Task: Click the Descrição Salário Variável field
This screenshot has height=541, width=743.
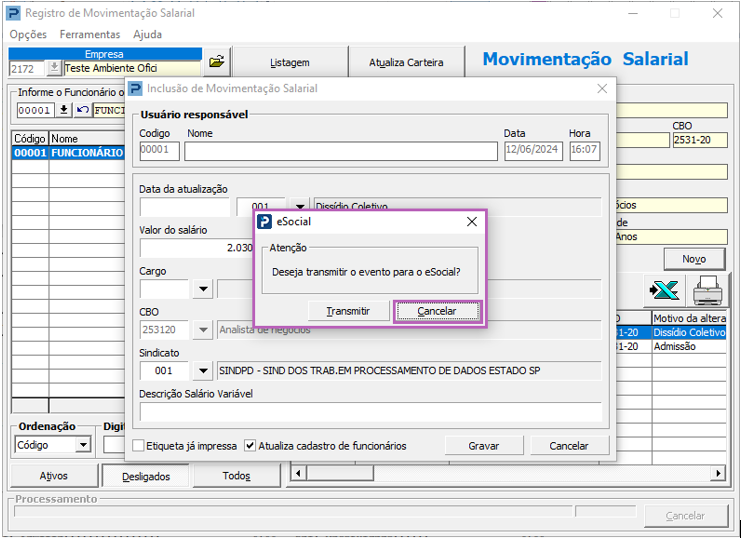Action: pyautogui.click(x=370, y=411)
